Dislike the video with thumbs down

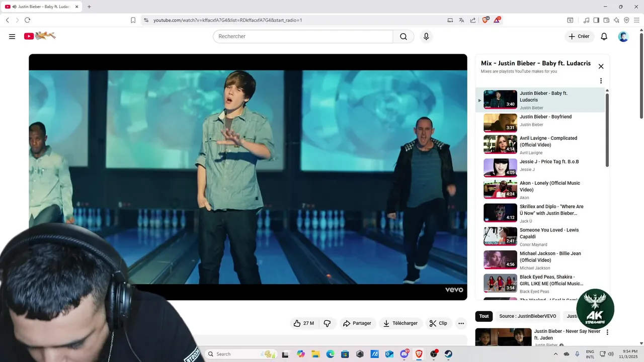click(x=327, y=323)
